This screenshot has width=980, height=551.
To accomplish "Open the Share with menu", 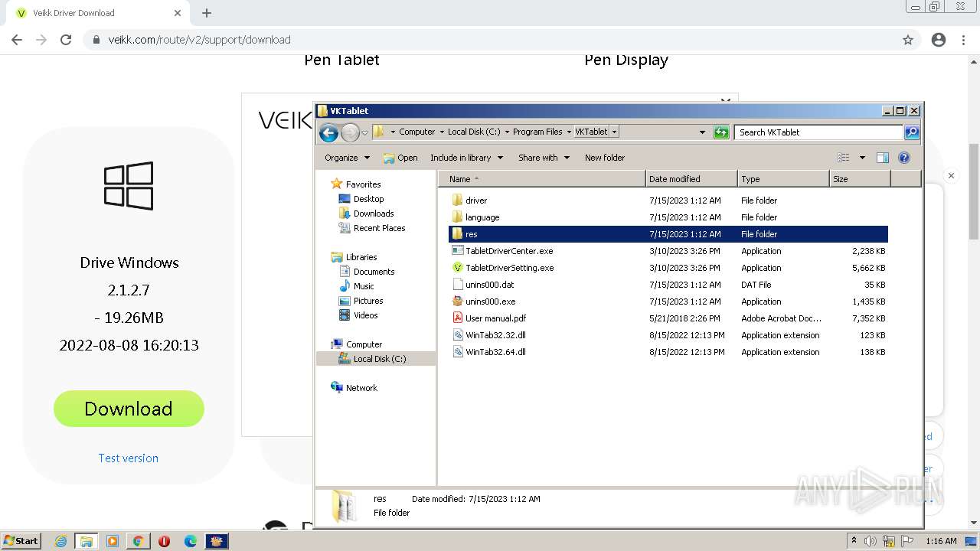I will (x=544, y=158).
